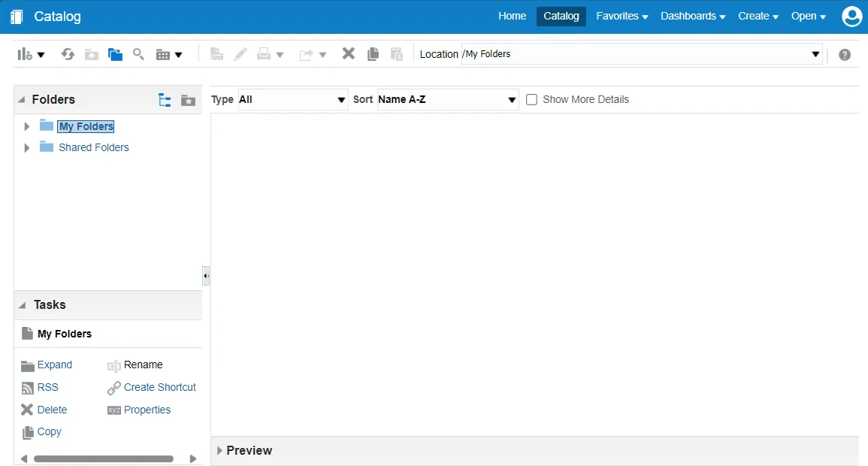Open the Sort dropdown Name A-Z

(448, 99)
